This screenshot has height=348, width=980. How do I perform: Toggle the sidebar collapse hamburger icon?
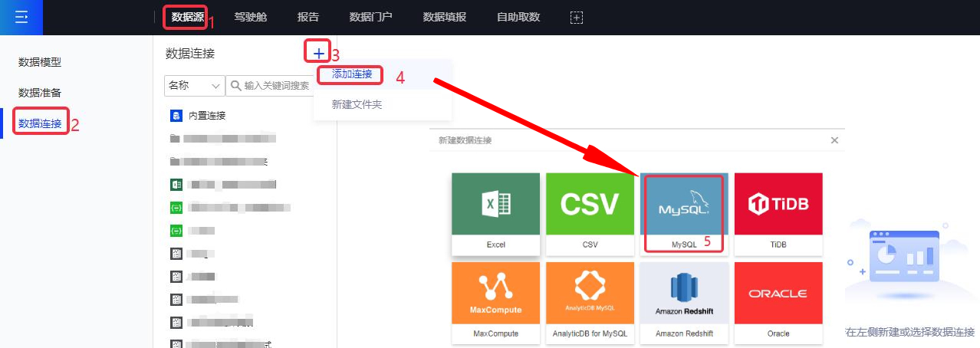pos(21,17)
